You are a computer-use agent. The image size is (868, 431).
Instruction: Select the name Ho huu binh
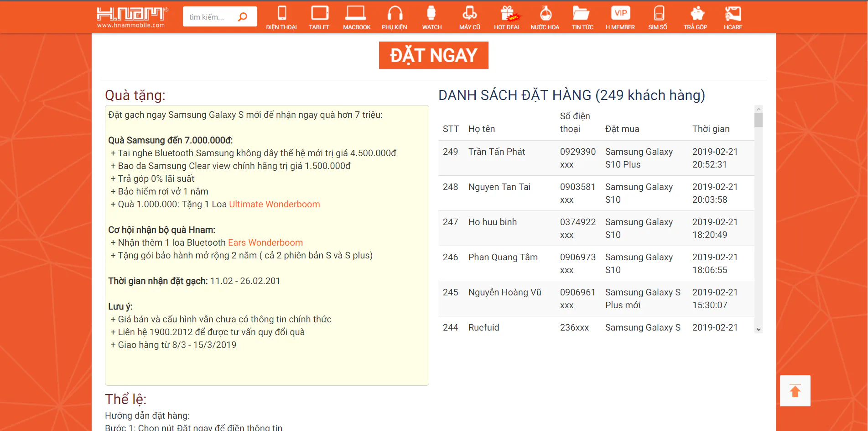coord(493,222)
